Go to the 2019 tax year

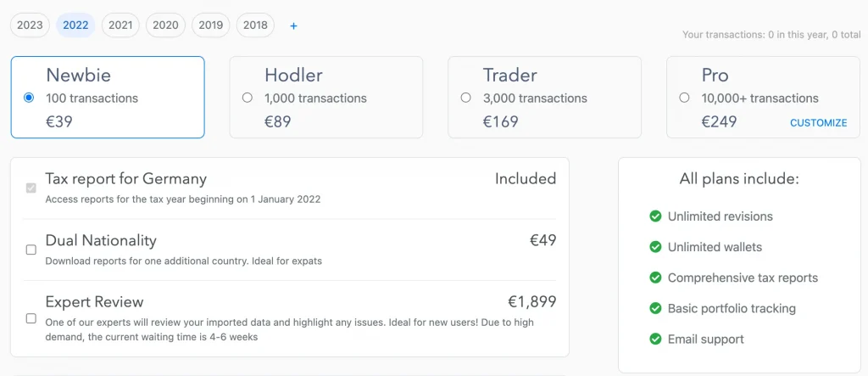coord(210,25)
